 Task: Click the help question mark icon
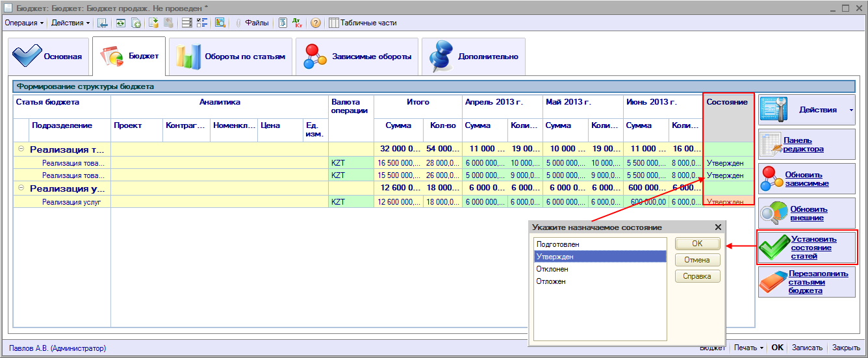click(x=316, y=23)
